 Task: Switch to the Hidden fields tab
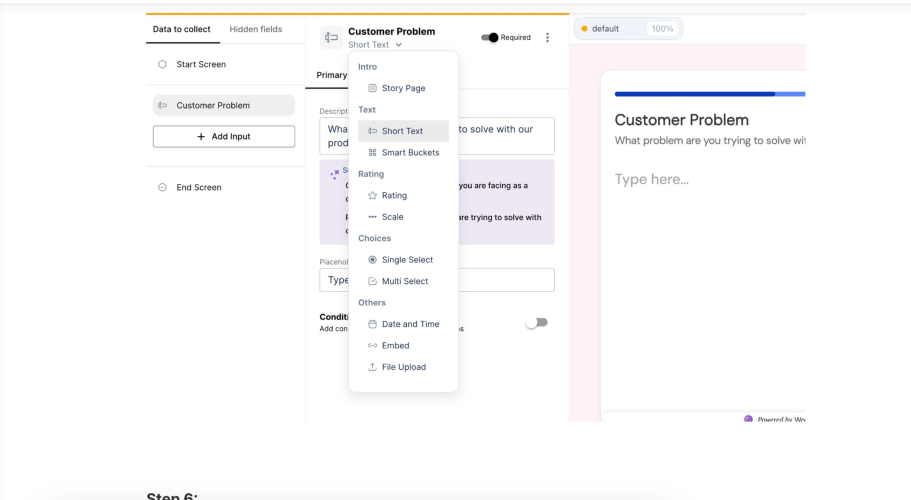[256, 29]
